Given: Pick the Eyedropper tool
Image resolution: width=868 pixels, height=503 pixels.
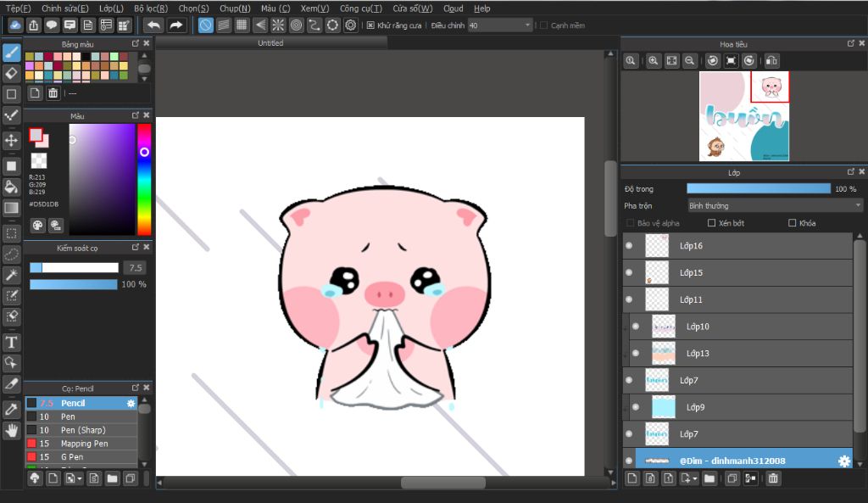Looking at the screenshot, I should click(12, 410).
